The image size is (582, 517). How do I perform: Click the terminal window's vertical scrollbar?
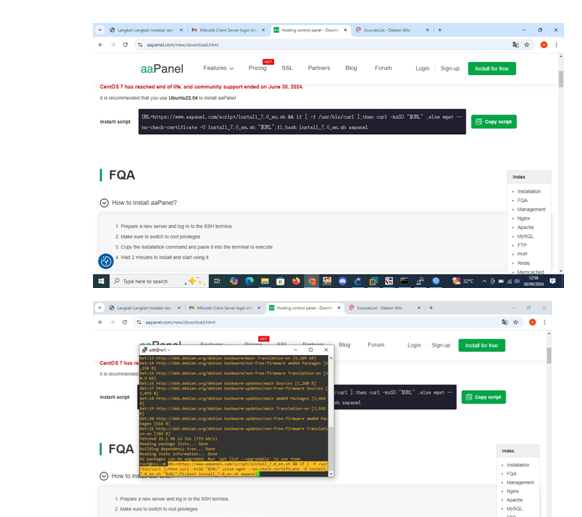tap(331, 414)
